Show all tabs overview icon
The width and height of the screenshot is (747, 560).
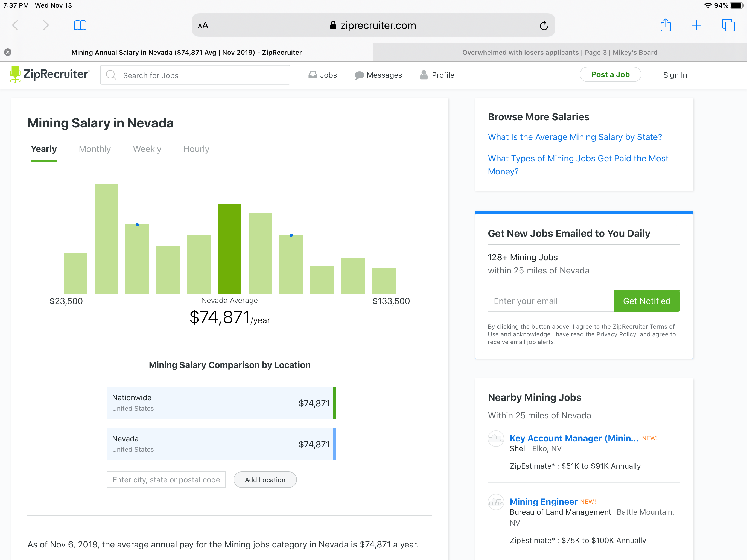(x=728, y=25)
